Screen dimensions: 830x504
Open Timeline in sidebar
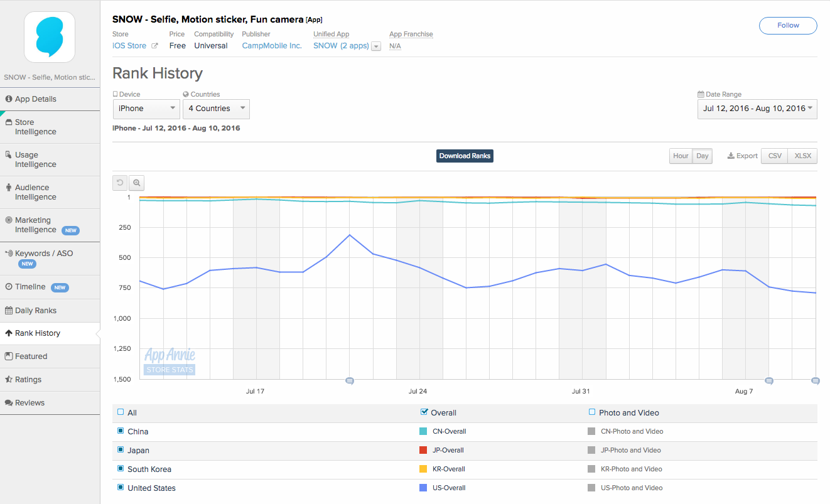pyautogui.click(x=50, y=287)
